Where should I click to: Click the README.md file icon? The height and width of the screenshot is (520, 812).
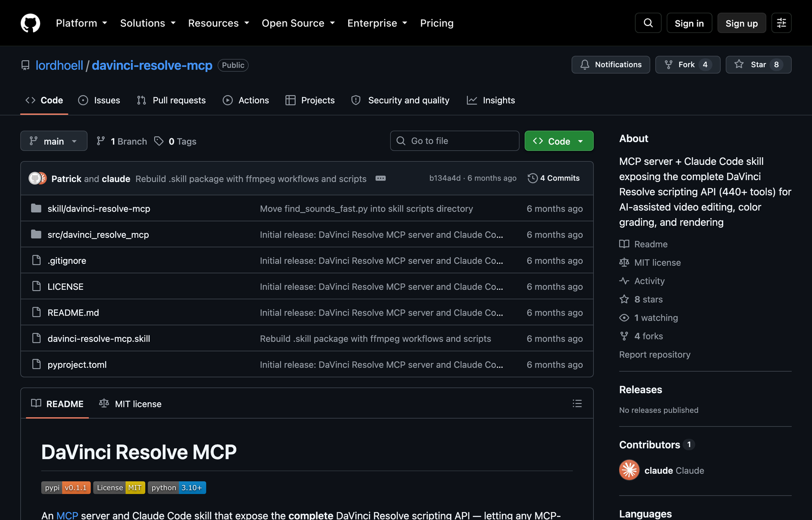pyautogui.click(x=36, y=313)
